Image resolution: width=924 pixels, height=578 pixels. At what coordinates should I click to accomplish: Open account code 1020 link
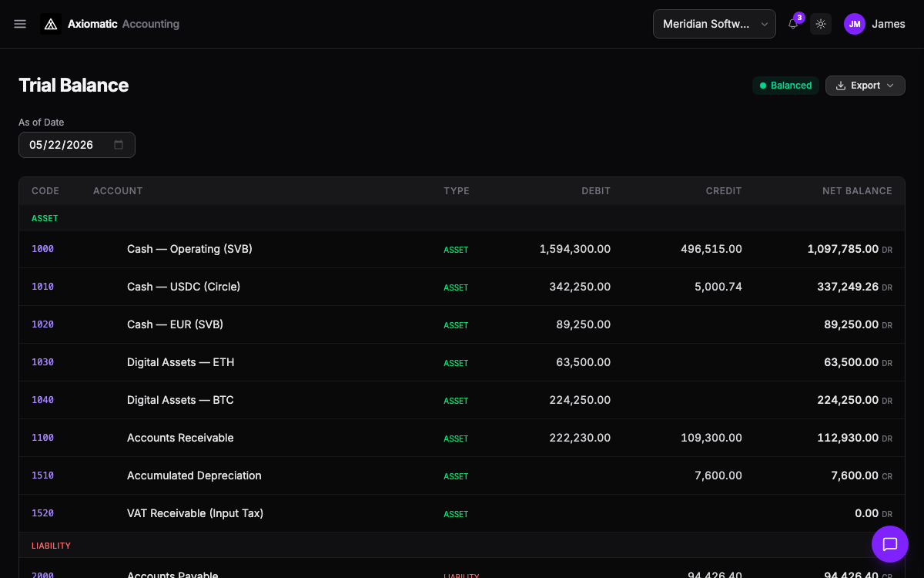point(42,324)
